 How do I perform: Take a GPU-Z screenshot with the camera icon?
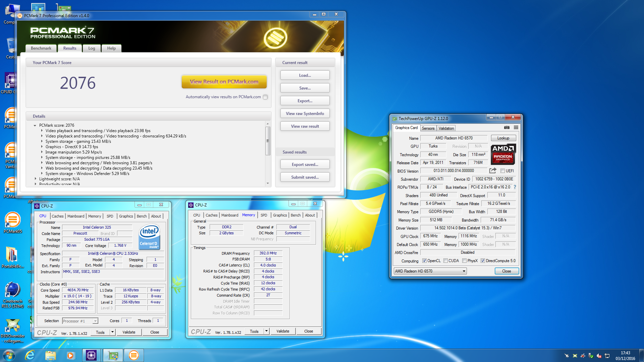[x=506, y=127]
